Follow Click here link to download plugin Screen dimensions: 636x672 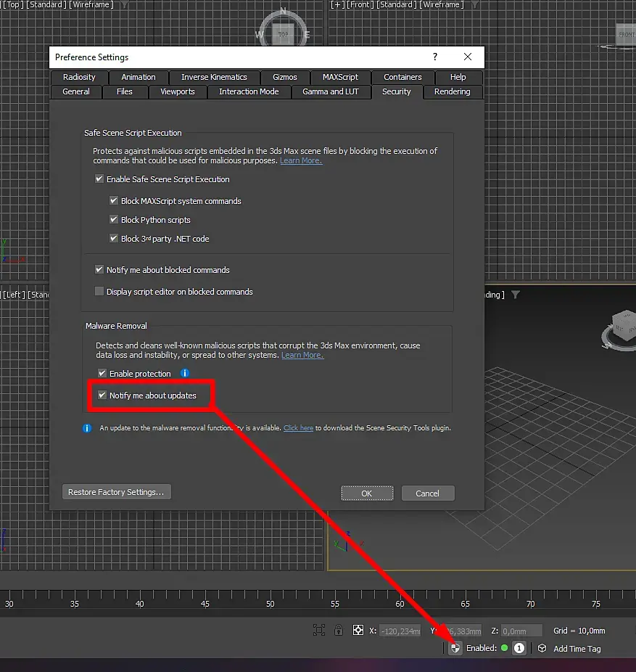tap(299, 428)
